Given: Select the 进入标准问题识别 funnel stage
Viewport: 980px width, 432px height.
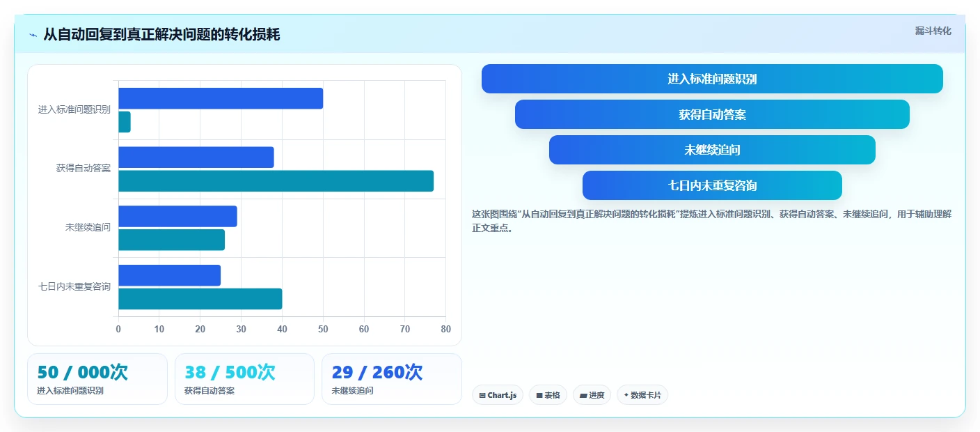Looking at the screenshot, I should (x=712, y=79).
